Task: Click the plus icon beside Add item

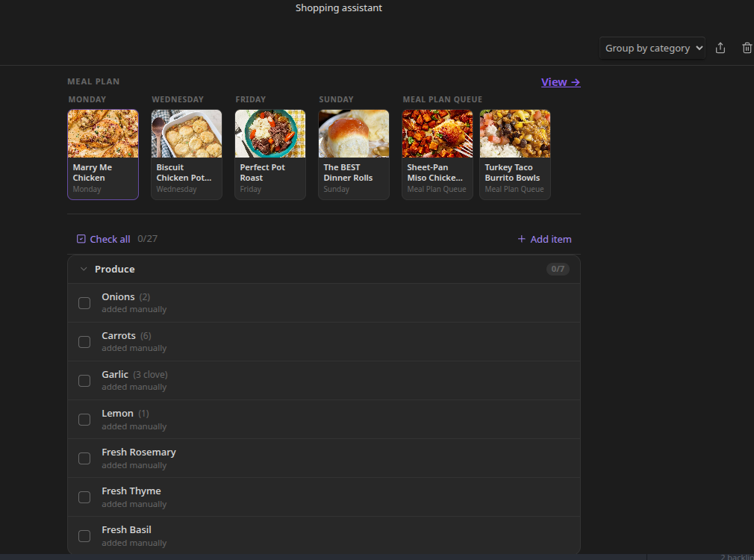Action: [x=521, y=239]
